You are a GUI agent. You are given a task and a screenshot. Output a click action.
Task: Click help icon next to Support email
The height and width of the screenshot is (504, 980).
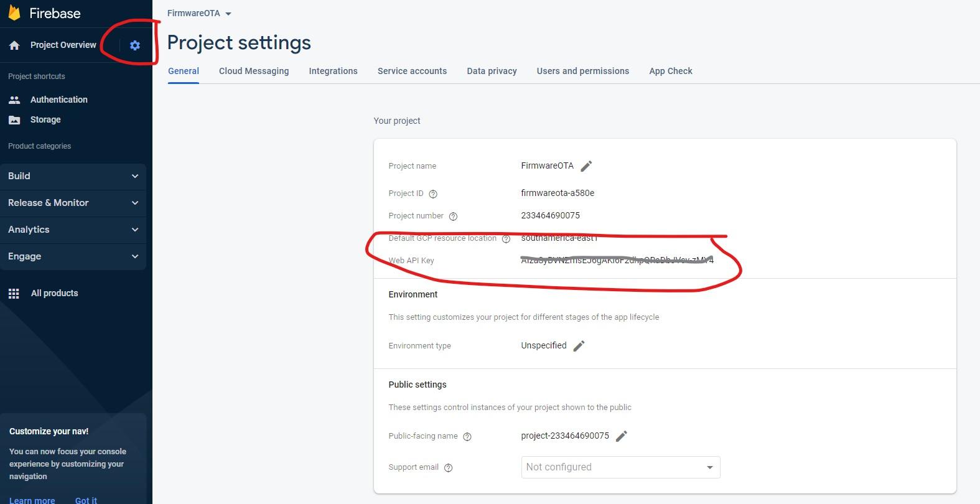pos(448,468)
